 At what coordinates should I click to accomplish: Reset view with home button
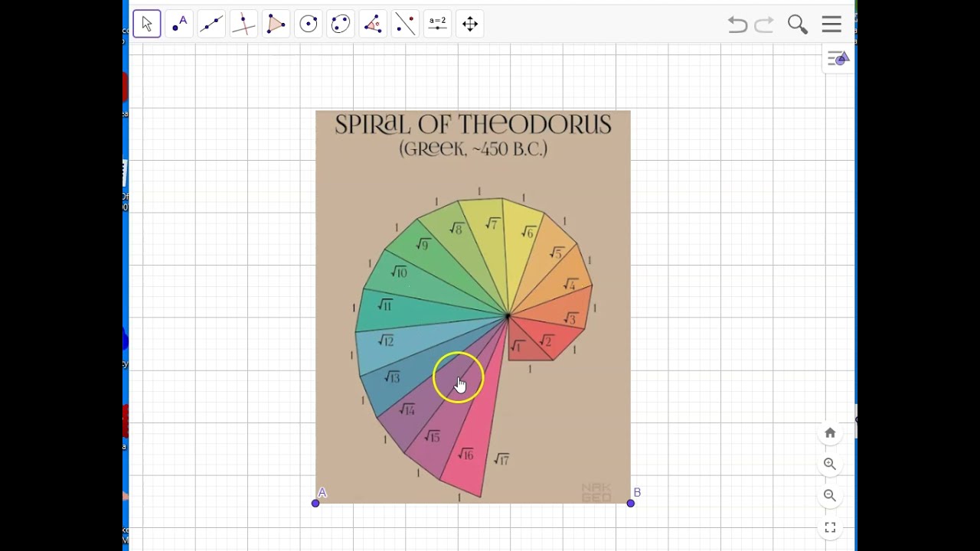pos(830,433)
